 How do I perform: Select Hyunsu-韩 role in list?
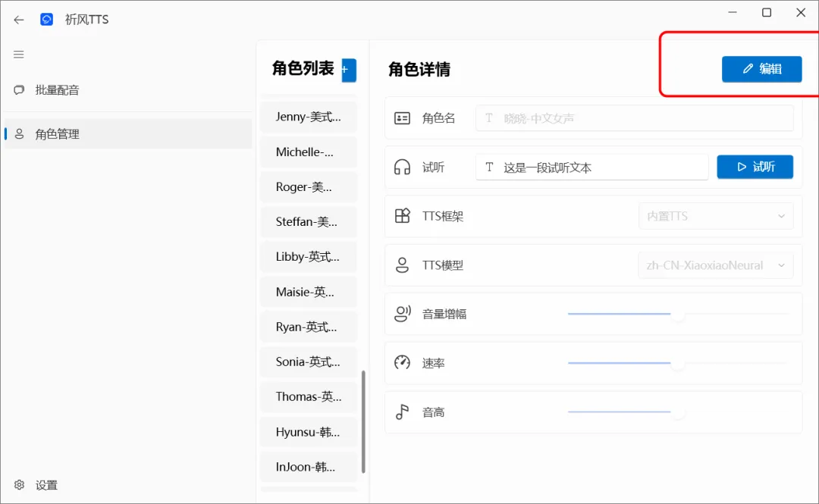[308, 432]
